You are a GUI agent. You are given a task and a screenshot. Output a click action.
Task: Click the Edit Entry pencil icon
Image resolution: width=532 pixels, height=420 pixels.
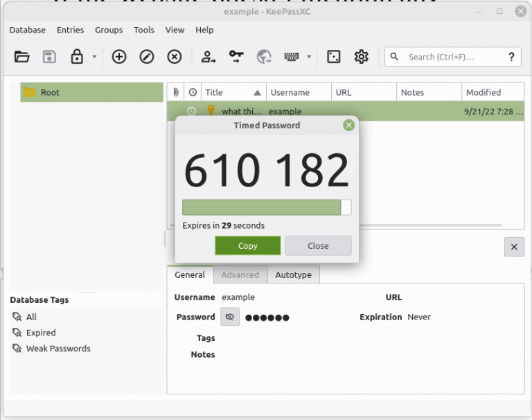tap(147, 57)
